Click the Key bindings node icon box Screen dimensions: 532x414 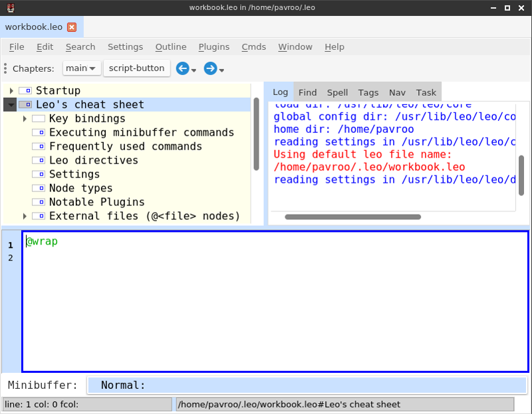39,119
